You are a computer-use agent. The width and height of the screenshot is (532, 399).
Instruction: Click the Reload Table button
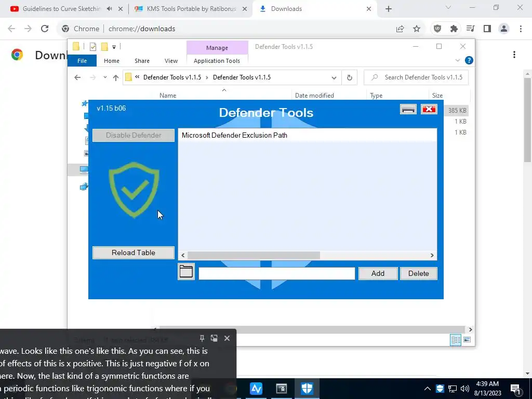[134, 253]
